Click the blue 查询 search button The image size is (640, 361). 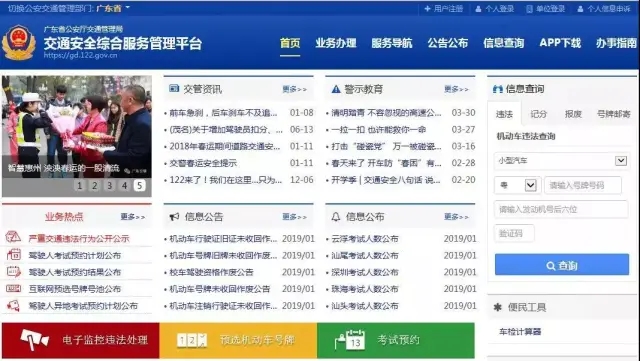point(562,265)
